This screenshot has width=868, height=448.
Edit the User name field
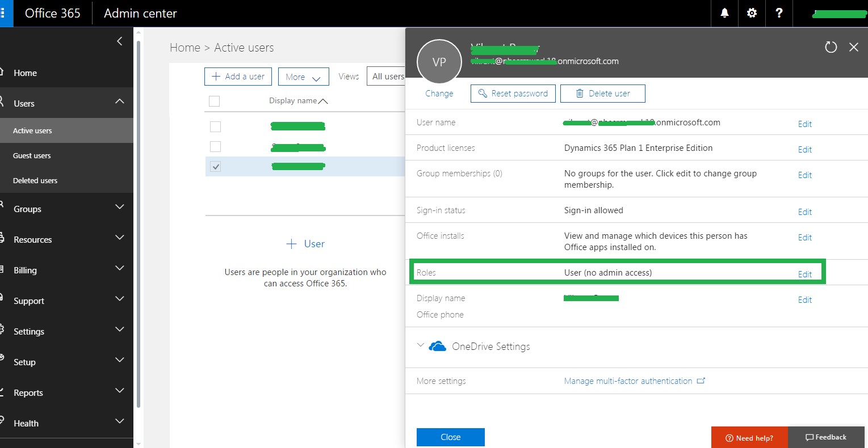(805, 124)
